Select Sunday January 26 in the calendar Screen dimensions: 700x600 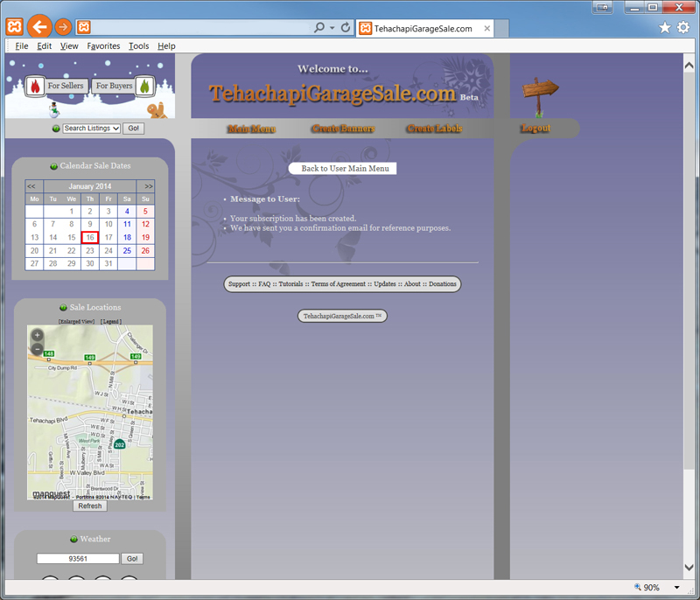click(x=145, y=251)
